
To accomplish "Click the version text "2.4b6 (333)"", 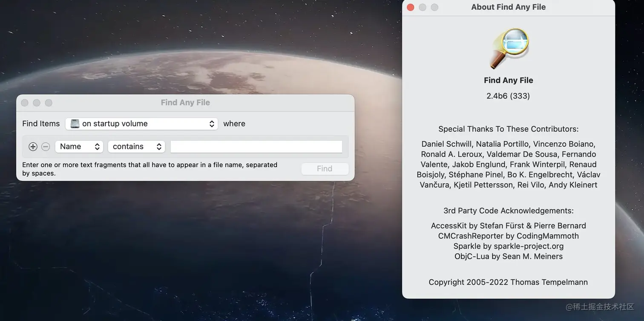I will point(508,95).
